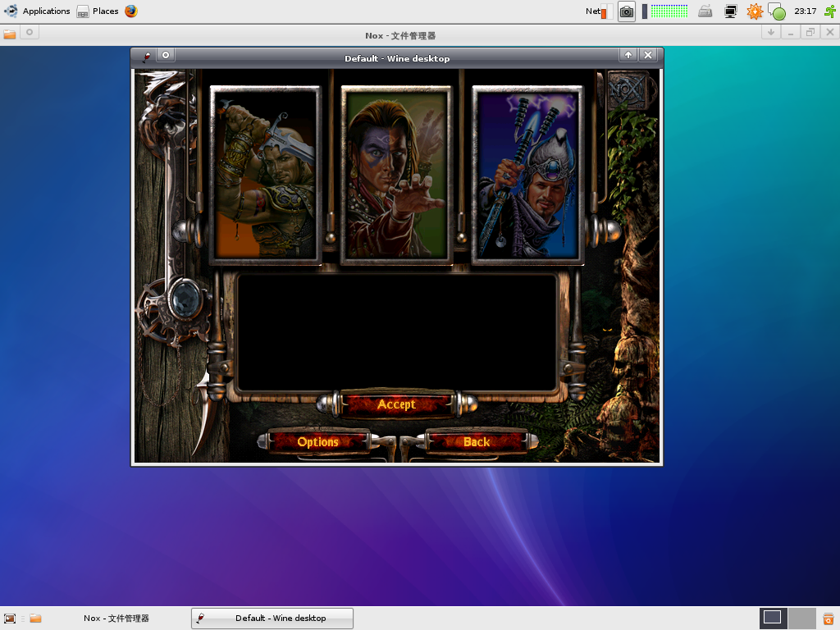Click the folder icon in bottom panel
Viewport: 840px width, 630px height.
(35, 619)
